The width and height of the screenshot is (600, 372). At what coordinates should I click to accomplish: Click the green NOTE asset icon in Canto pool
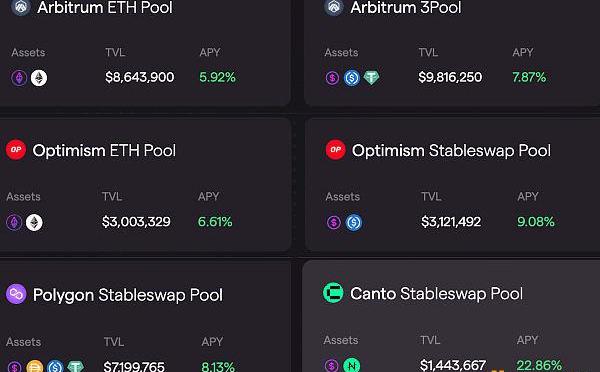(351, 365)
